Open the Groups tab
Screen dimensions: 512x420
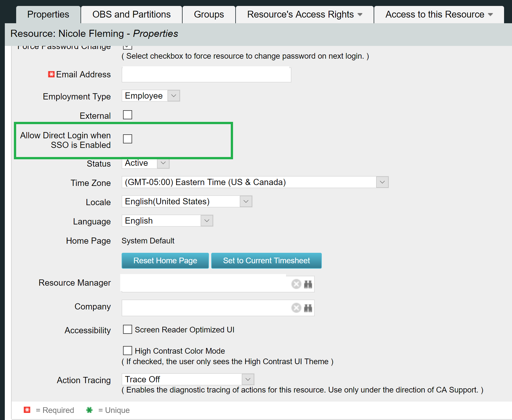[209, 14]
